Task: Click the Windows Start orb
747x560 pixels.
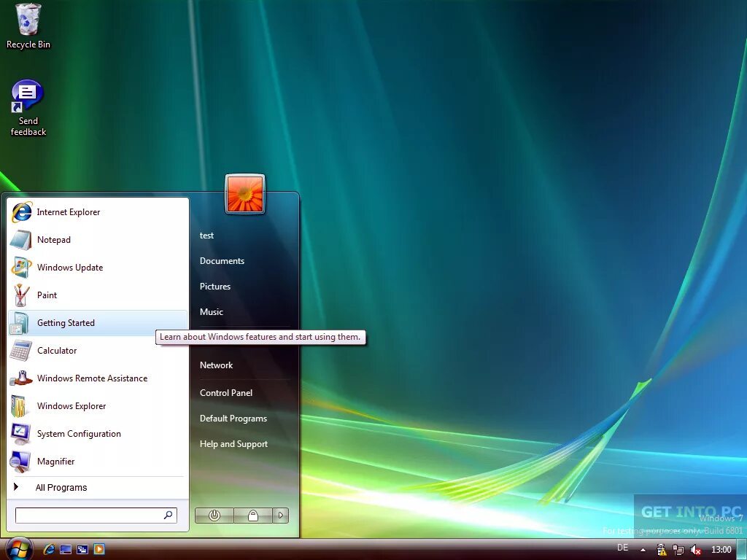Action: (18, 549)
